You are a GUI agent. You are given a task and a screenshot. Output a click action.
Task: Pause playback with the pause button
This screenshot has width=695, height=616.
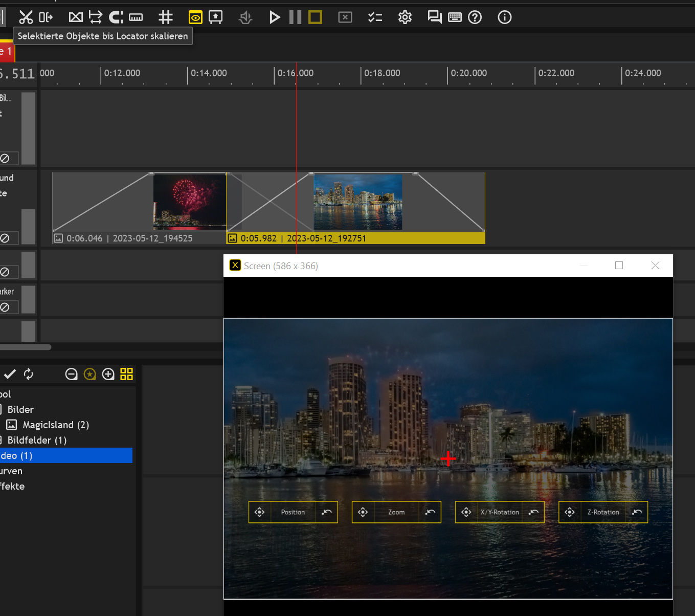pyautogui.click(x=295, y=17)
